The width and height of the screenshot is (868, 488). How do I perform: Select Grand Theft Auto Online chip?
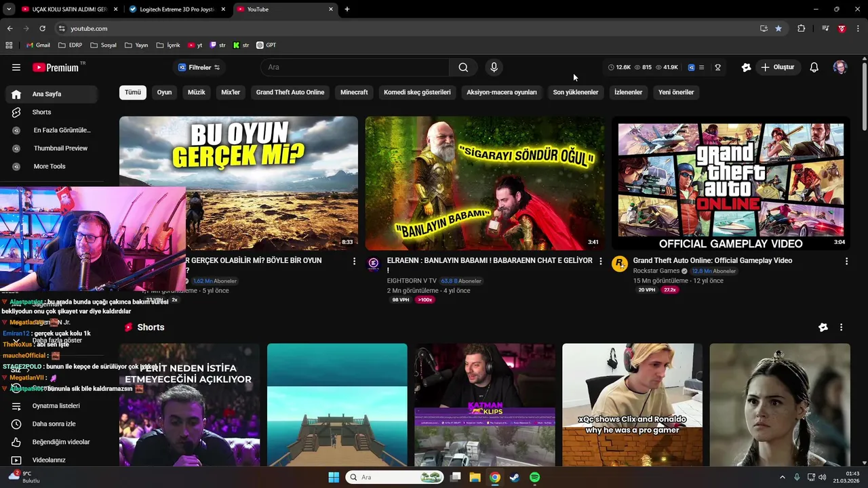pyautogui.click(x=290, y=92)
